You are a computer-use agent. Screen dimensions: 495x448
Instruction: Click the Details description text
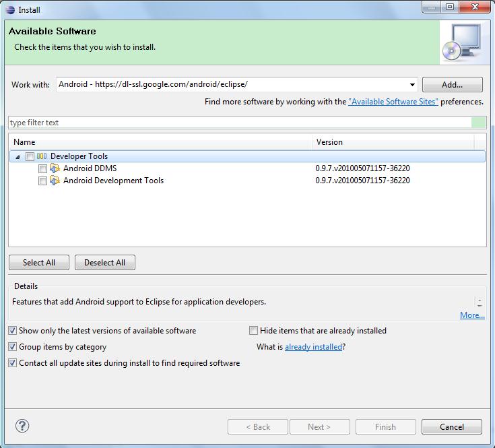coord(139,302)
